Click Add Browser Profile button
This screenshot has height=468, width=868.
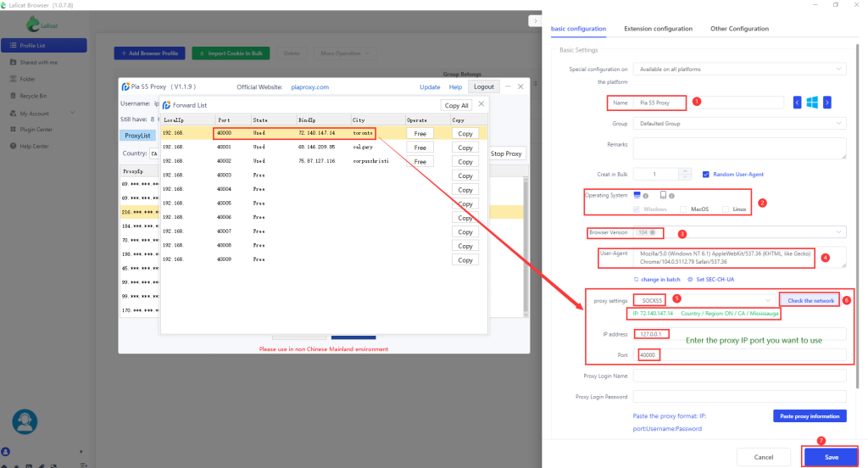pyautogui.click(x=149, y=53)
